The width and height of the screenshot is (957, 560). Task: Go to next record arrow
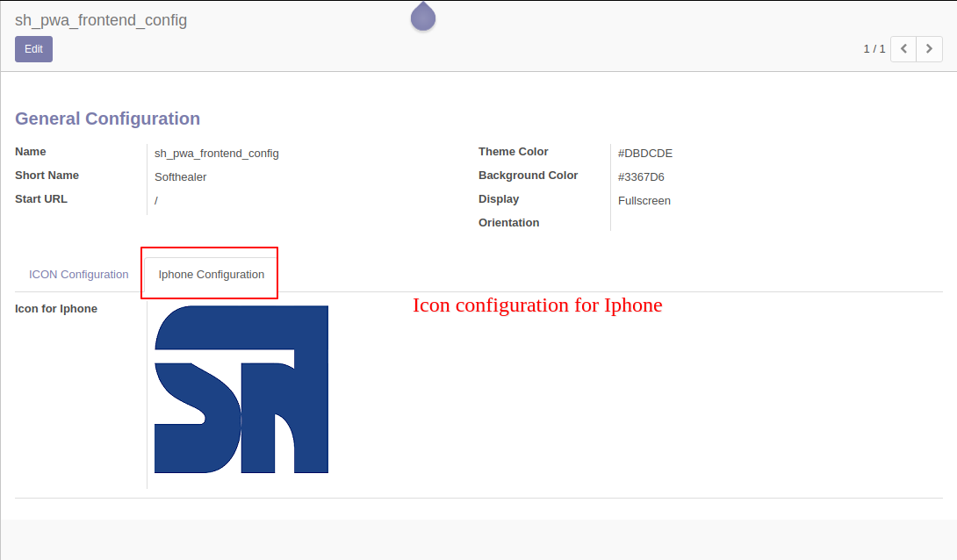929,49
